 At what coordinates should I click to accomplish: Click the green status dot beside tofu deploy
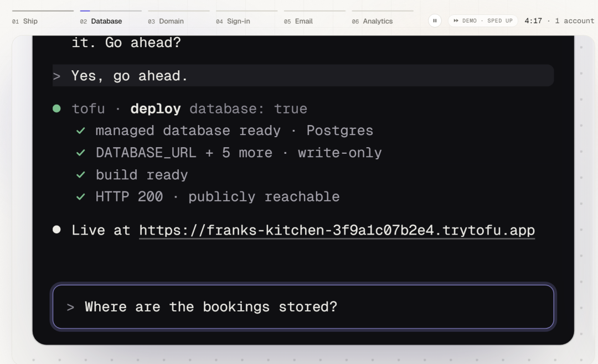pyautogui.click(x=56, y=109)
